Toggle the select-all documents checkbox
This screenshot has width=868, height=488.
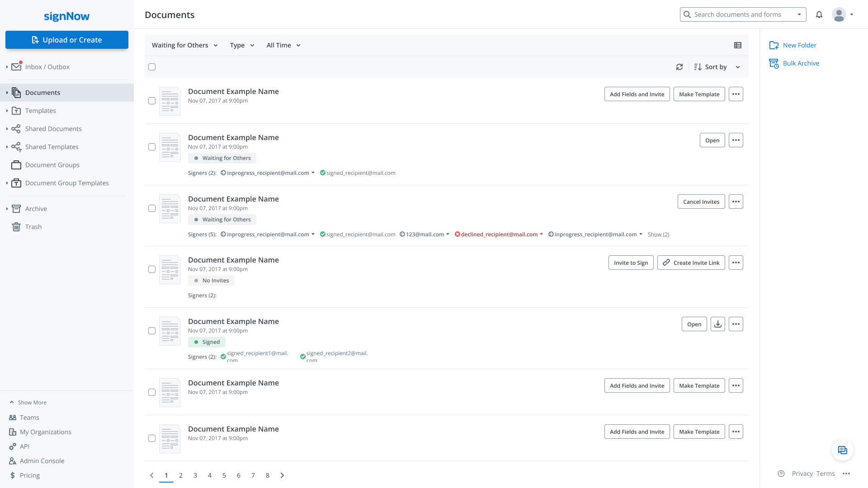pos(152,67)
